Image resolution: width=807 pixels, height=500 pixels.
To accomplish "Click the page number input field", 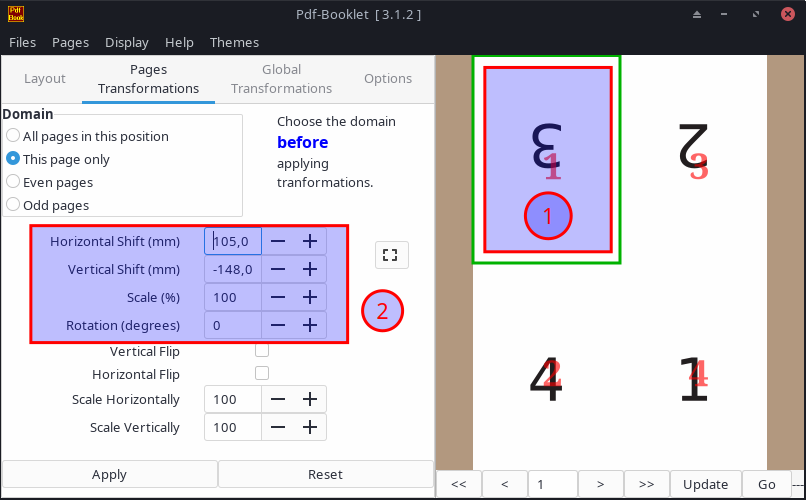I will 552,484.
